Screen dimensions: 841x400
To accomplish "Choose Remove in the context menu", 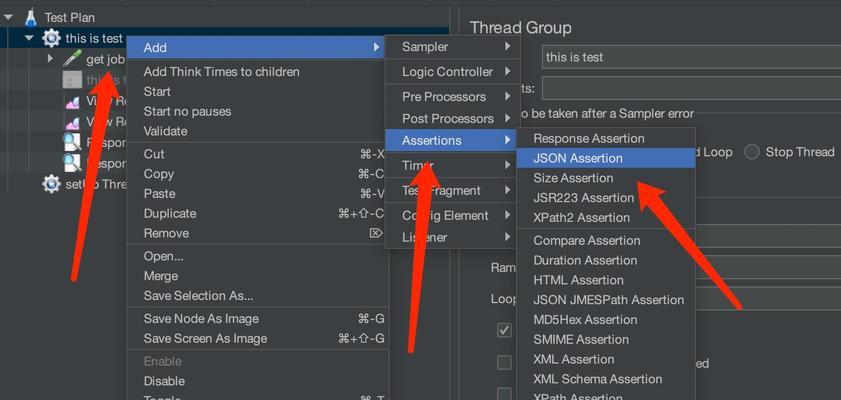I will pos(256,233).
